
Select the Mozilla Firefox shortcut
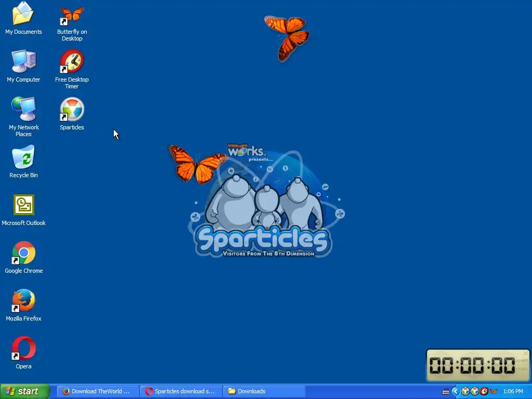(x=23, y=305)
